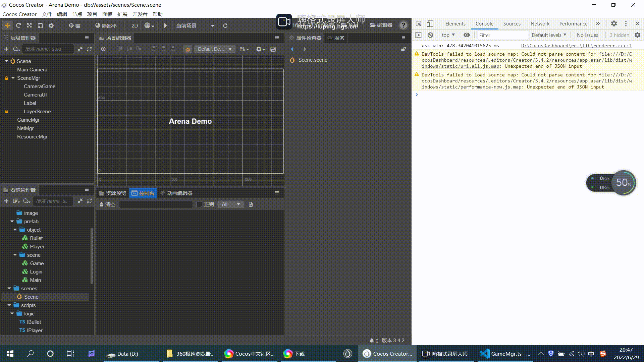Open the Default levels dropdown

coord(549,35)
